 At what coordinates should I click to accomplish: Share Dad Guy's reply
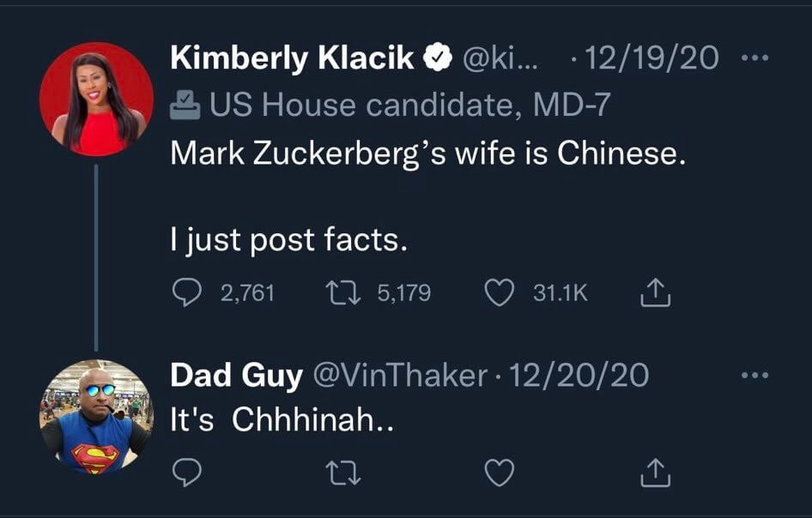[x=655, y=471]
